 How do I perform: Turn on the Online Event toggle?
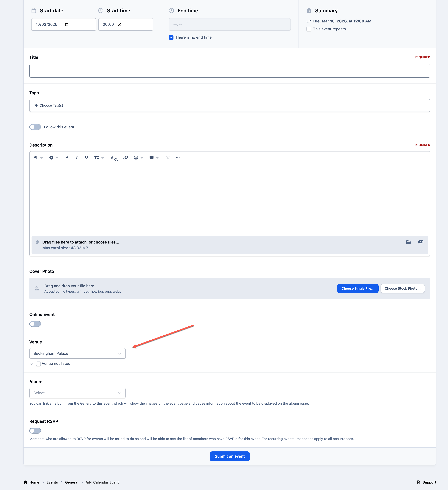35,324
